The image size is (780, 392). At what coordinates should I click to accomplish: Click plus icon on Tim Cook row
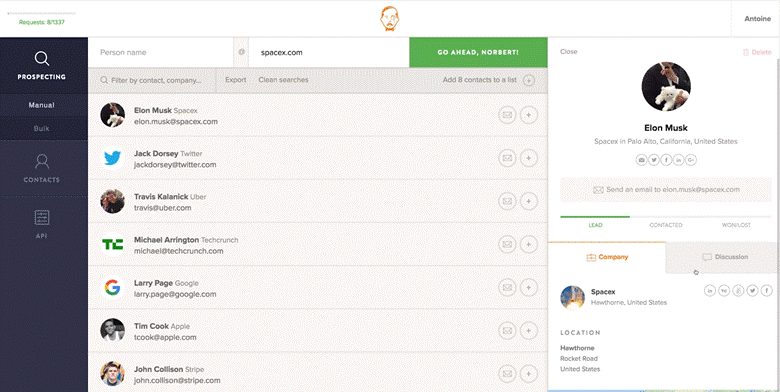(529, 331)
